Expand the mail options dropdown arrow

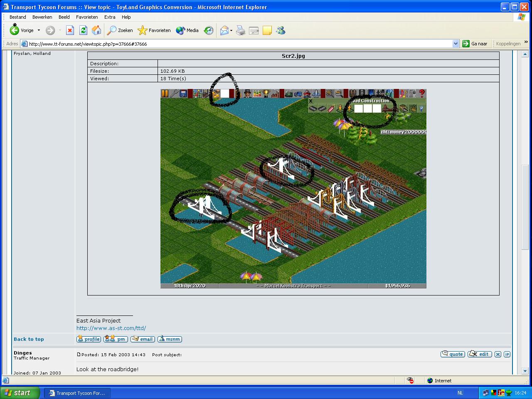231,30
